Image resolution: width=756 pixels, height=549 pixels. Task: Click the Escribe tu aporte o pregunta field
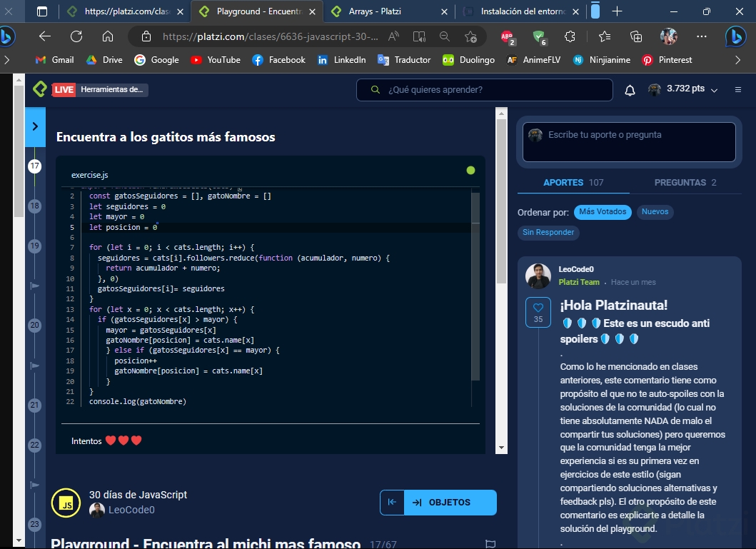click(x=629, y=141)
